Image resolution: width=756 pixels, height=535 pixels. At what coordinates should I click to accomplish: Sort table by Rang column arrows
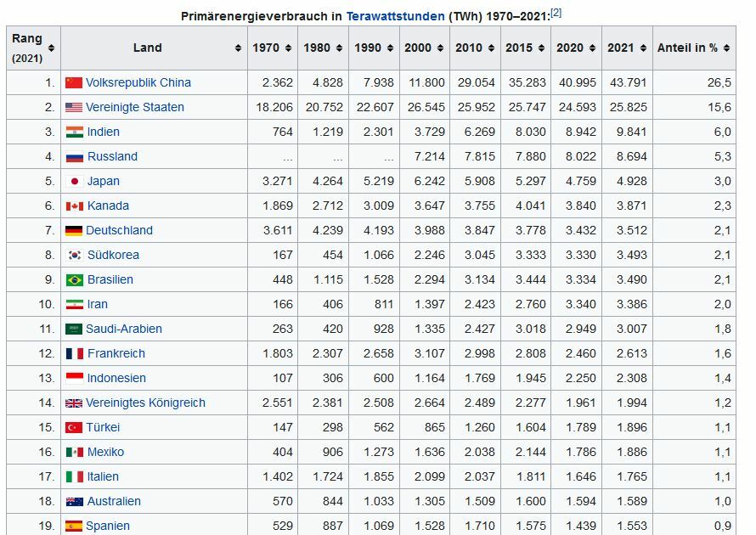(51, 48)
